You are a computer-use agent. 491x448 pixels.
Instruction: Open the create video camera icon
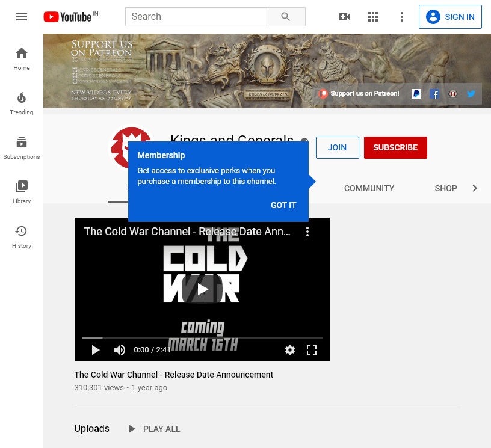(x=344, y=17)
